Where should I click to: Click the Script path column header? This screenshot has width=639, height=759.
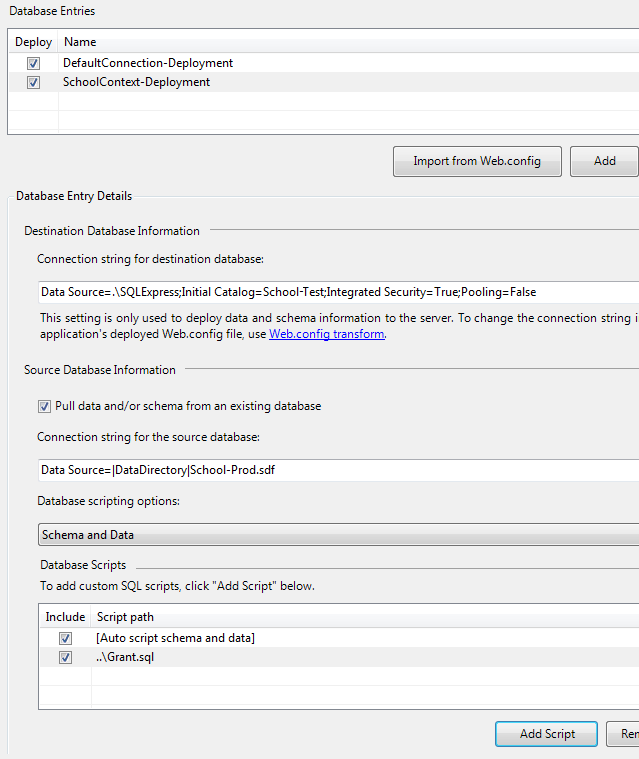coord(125,617)
